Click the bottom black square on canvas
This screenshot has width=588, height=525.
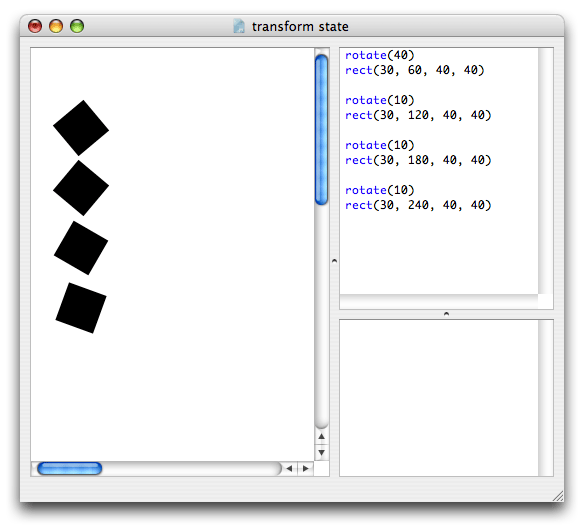(x=81, y=308)
